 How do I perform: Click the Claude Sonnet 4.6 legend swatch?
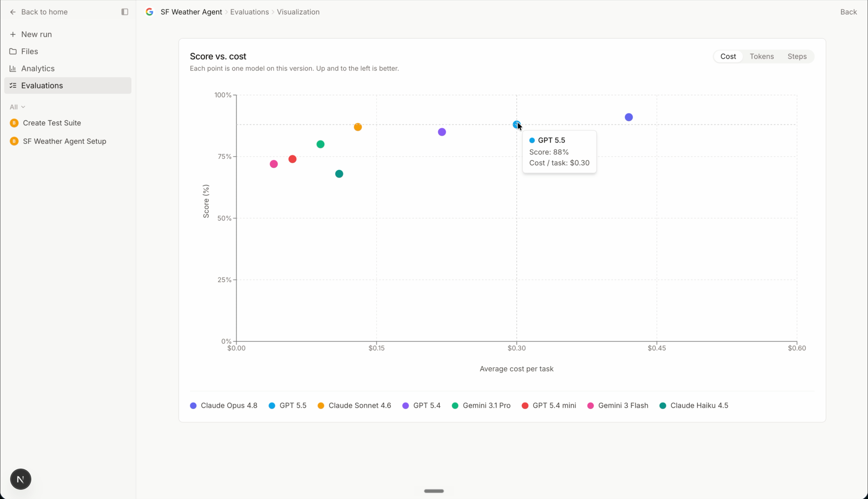coord(321,405)
